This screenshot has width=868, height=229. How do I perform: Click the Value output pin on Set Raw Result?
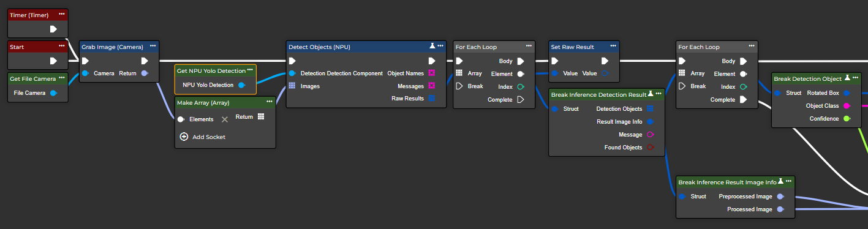(x=605, y=73)
